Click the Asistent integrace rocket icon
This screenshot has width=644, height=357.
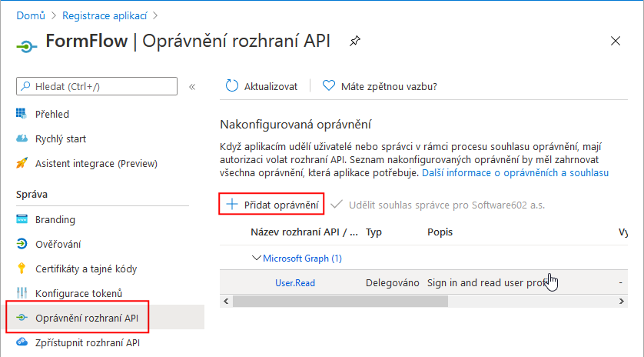[22, 163]
